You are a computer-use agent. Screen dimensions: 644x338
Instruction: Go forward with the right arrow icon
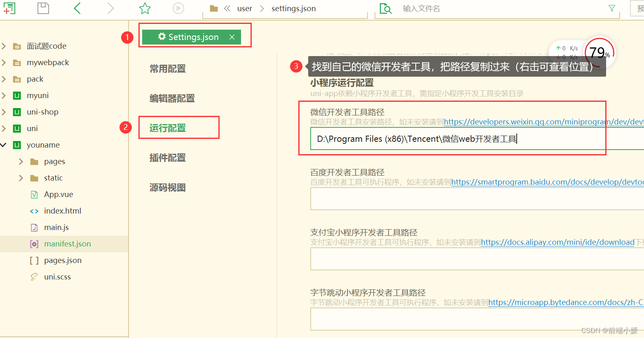point(110,8)
